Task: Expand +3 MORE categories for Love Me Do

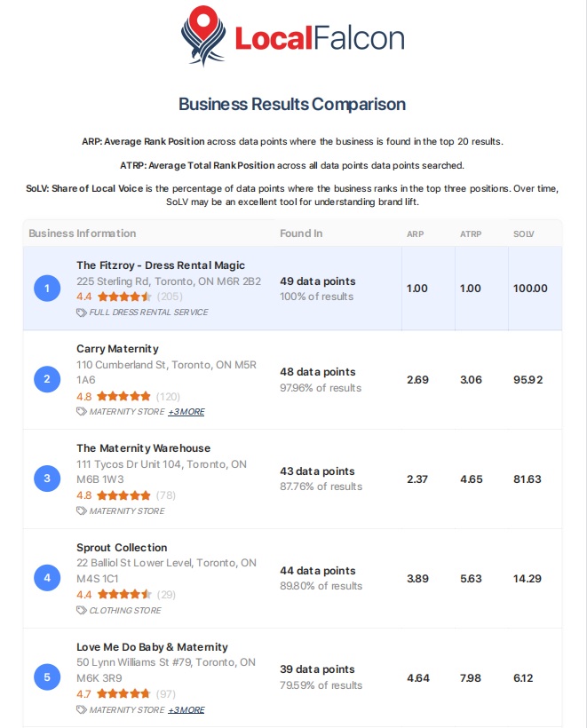Action: 186,710
